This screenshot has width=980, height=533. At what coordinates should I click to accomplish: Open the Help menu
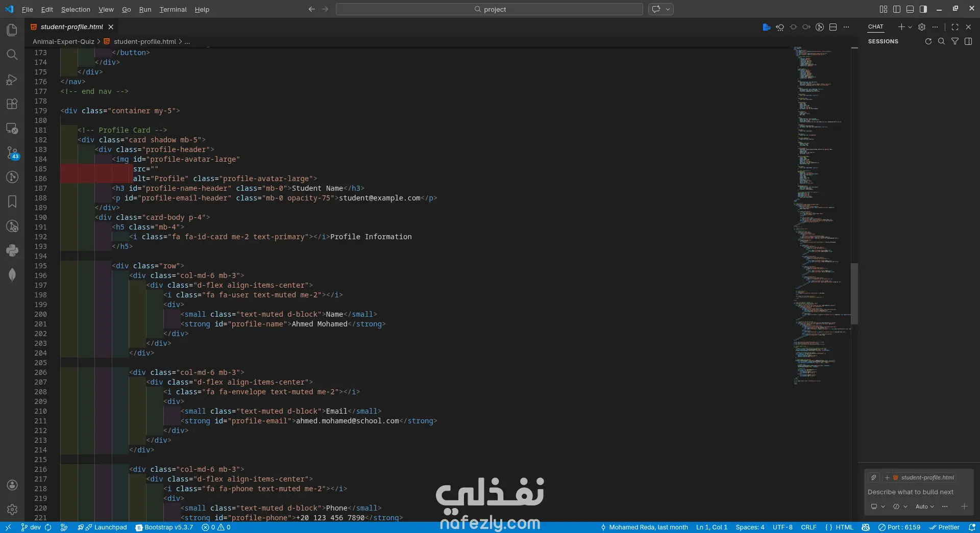[202, 9]
